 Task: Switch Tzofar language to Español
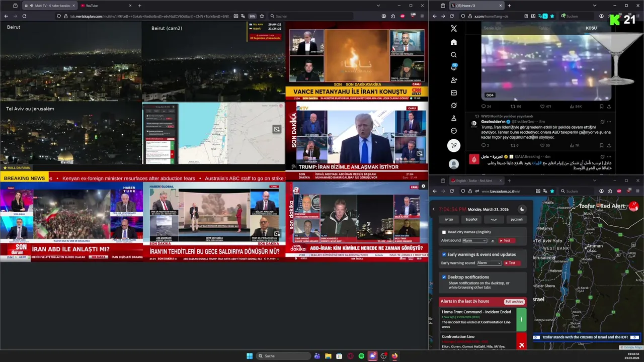coord(471,219)
